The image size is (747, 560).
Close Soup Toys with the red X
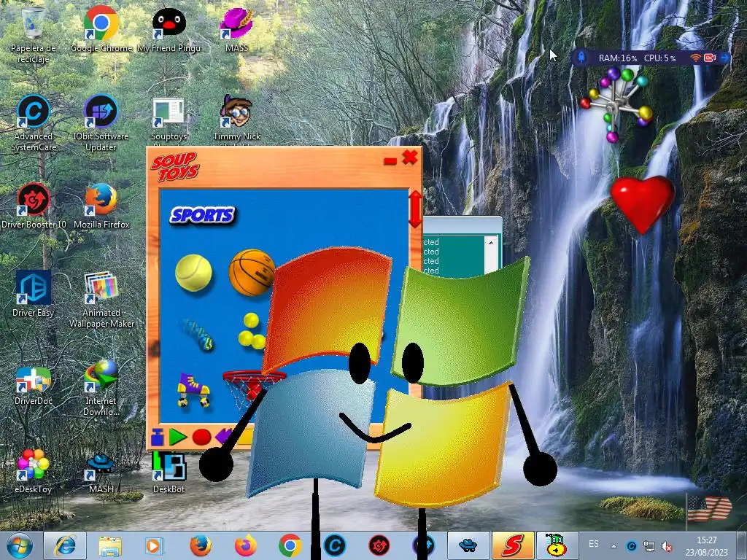pos(410,157)
